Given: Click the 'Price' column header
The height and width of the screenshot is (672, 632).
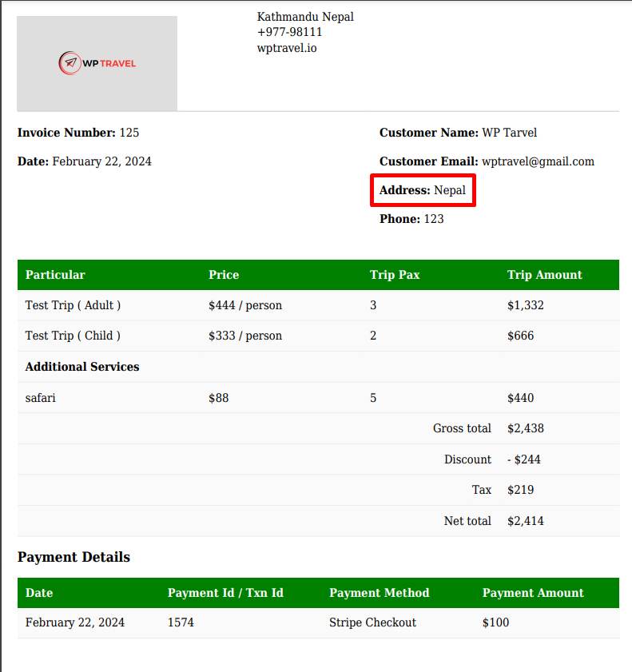Looking at the screenshot, I should (224, 275).
